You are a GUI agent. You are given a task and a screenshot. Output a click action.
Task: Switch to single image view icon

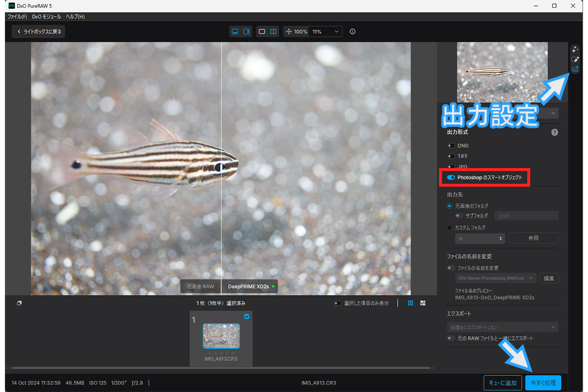click(262, 31)
